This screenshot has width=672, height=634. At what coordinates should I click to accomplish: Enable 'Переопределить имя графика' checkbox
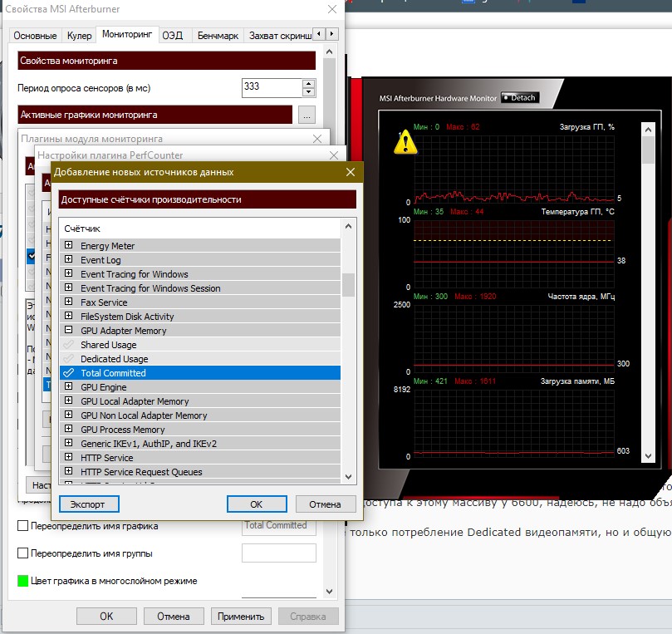[x=22, y=525]
